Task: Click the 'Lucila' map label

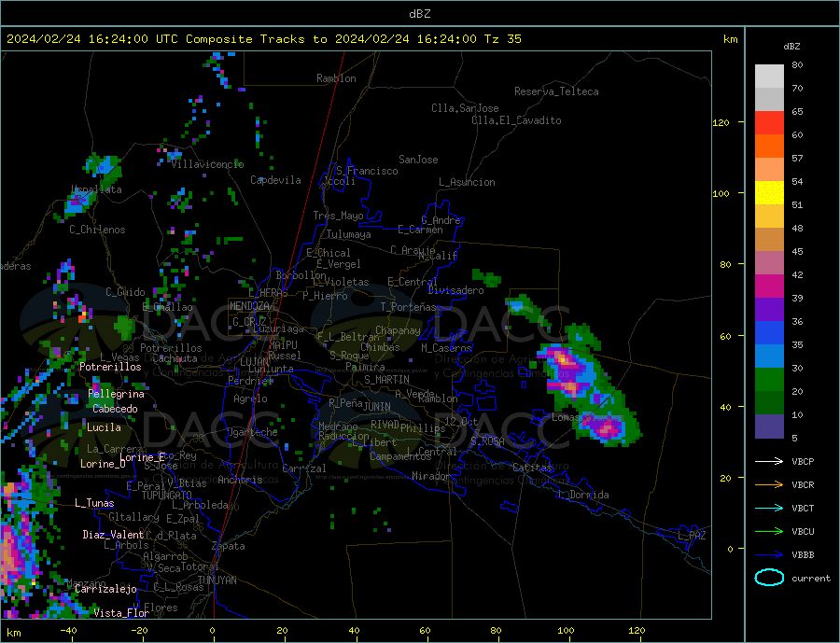Action: coord(104,427)
